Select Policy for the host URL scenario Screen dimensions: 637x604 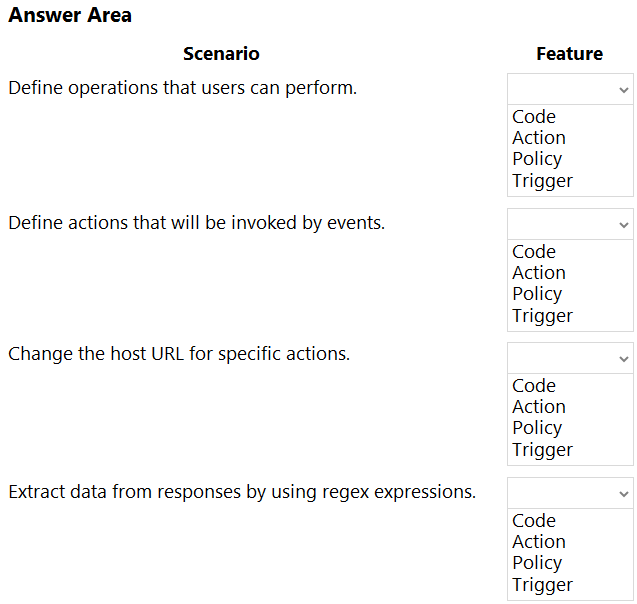coord(537,428)
